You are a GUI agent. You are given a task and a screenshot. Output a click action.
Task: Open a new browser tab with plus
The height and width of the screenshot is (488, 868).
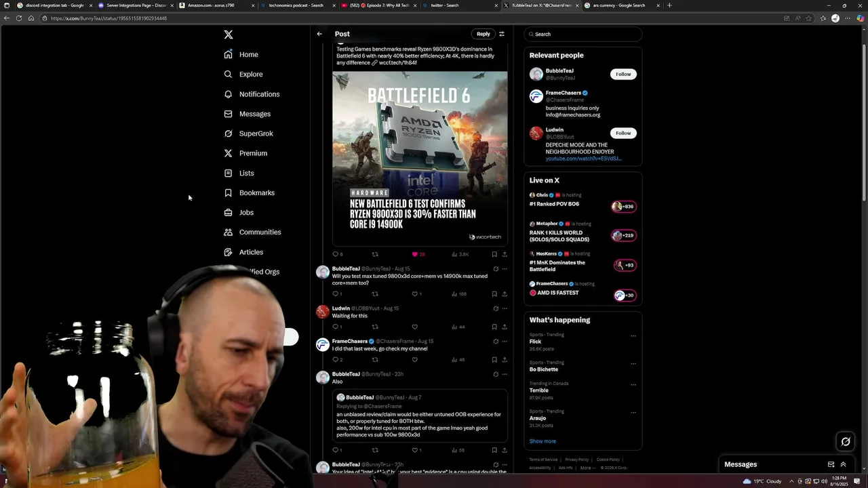click(x=669, y=5)
